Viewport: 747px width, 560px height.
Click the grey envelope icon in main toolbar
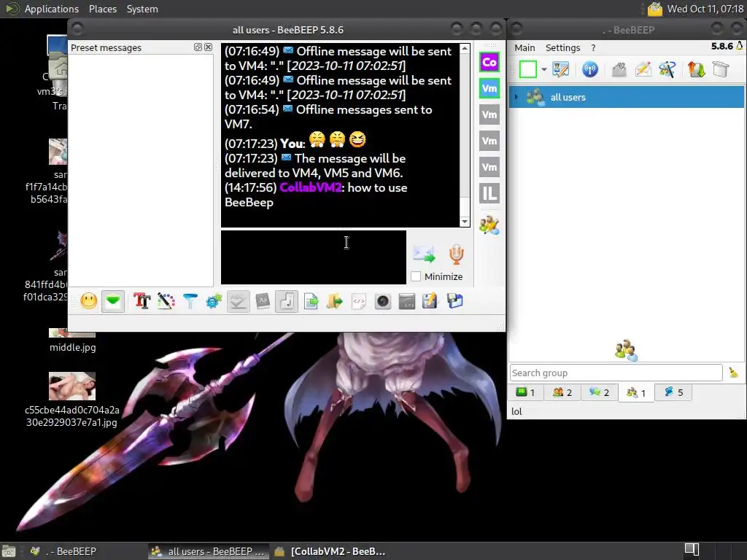(x=619, y=69)
